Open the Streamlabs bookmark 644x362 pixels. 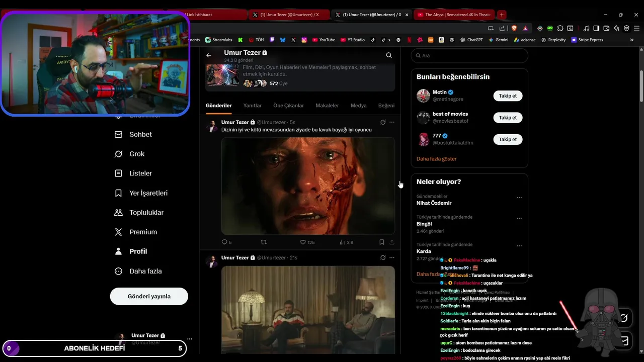(x=218, y=40)
